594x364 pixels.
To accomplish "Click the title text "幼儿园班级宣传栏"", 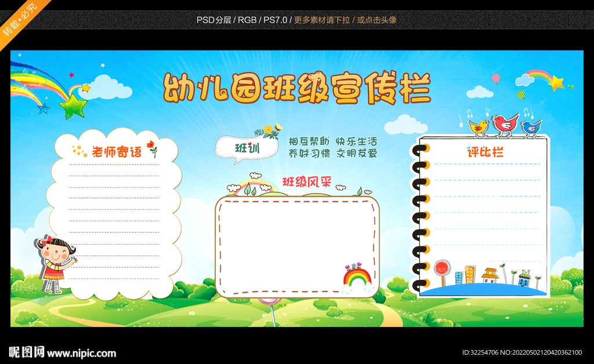I will pos(297,88).
